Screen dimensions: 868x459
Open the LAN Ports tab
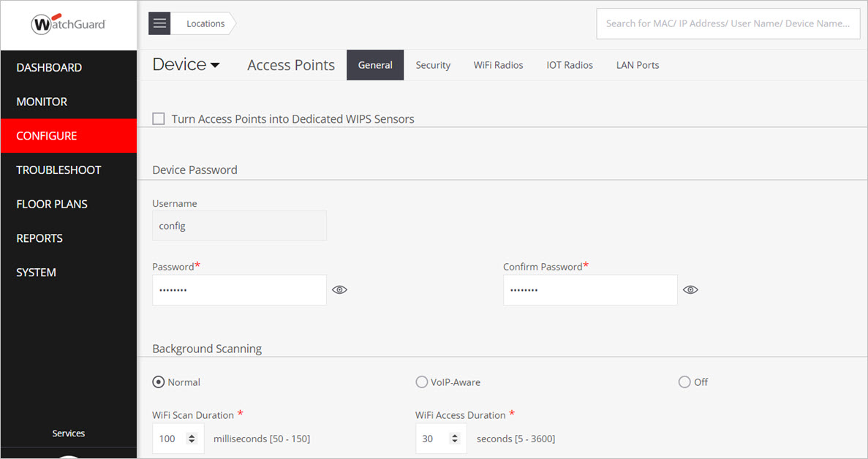coord(637,64)
